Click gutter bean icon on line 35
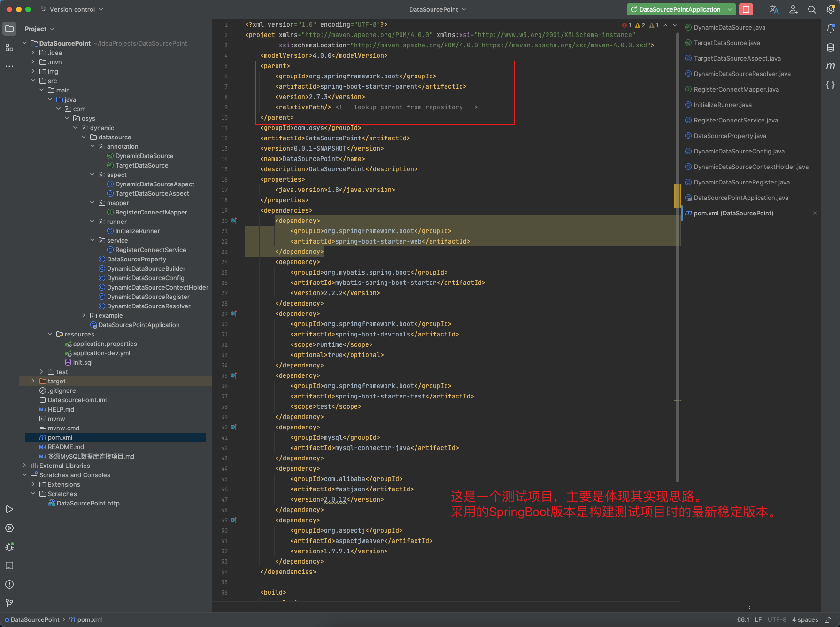The width and height of the screenshot is (840, 627). click(x=233, y=375)
